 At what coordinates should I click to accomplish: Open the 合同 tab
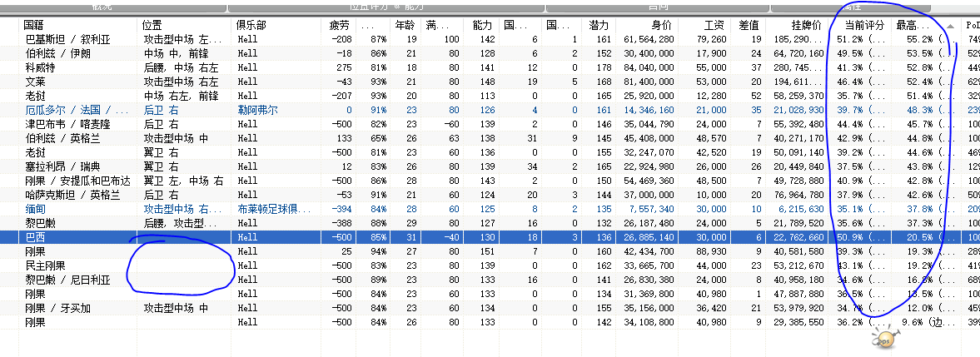tap(657, 6)
